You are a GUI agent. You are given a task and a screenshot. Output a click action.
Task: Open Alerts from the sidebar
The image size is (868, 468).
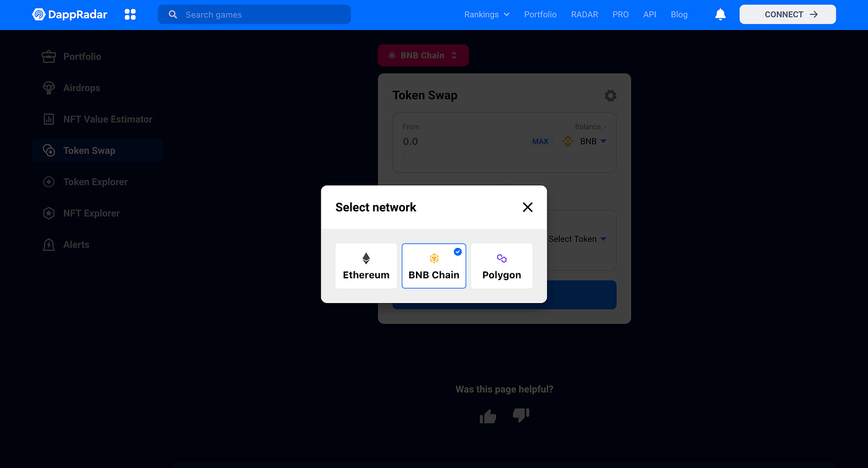click(x=76, y=245)
